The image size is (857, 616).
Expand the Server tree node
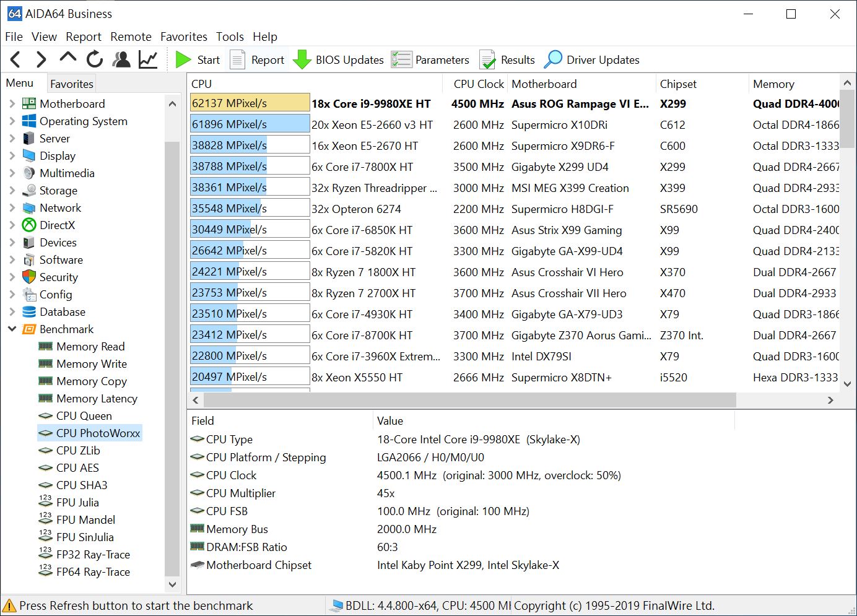coord(12,138)
